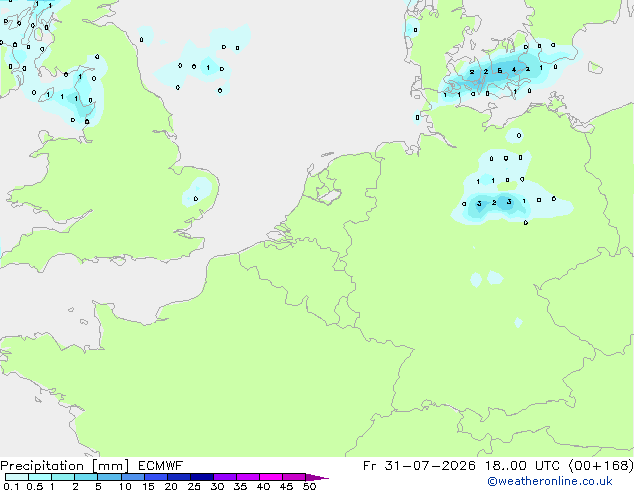Viewport: 634px width, 490px height.
Task: Click the '1' value in North Sea patch
Action: [x=208, y=68]
